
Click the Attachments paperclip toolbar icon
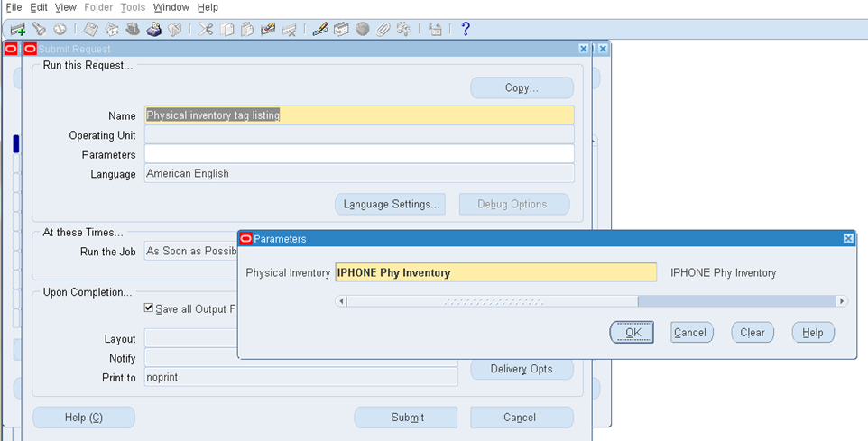(383, 29)
